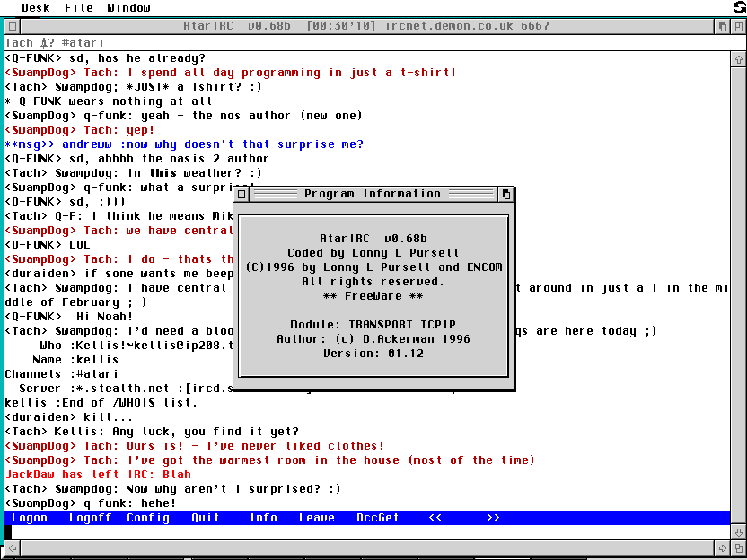The width and height of the screenshot is (747, 560).
Task: Click the window resize corner icon
Action: 738,547
